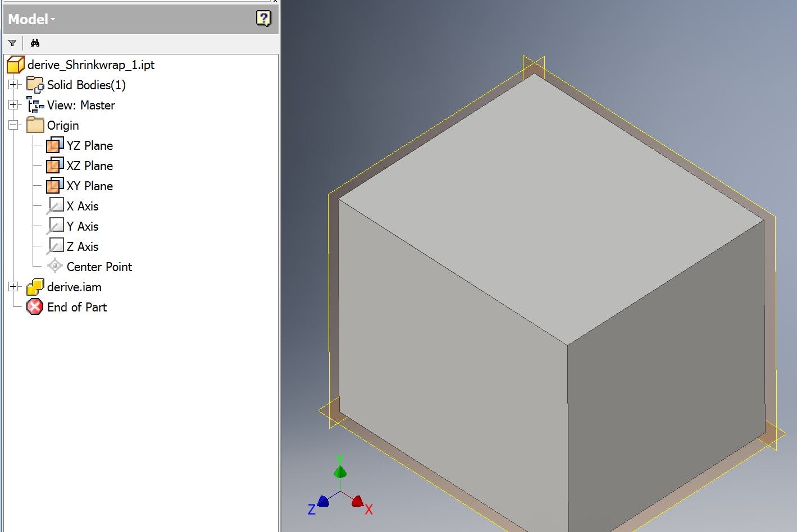Viewport: 797px width, 532px height.
Task: Click the filter icon in the browser toolbar
Action: tap(12, 43)
